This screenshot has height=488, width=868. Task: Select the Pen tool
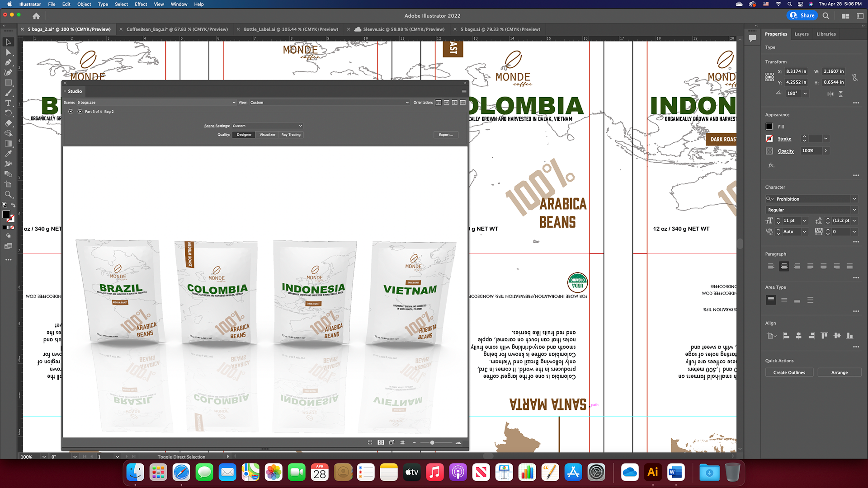click(x=8, y=62)
